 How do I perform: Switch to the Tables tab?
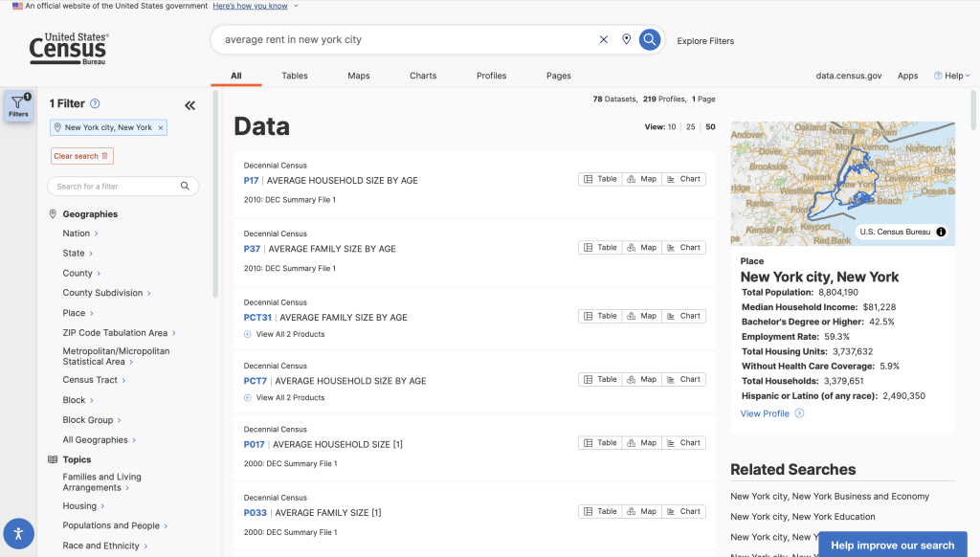coord(295,76)
